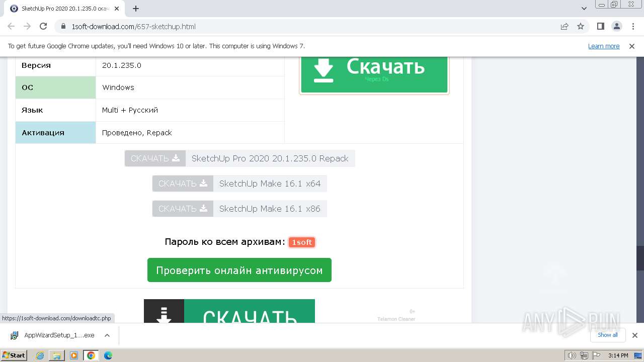Viewport: 644px width, 362px height.
Task: Open the AppWizardSetup downloaded file
Action: coord(53,335)
